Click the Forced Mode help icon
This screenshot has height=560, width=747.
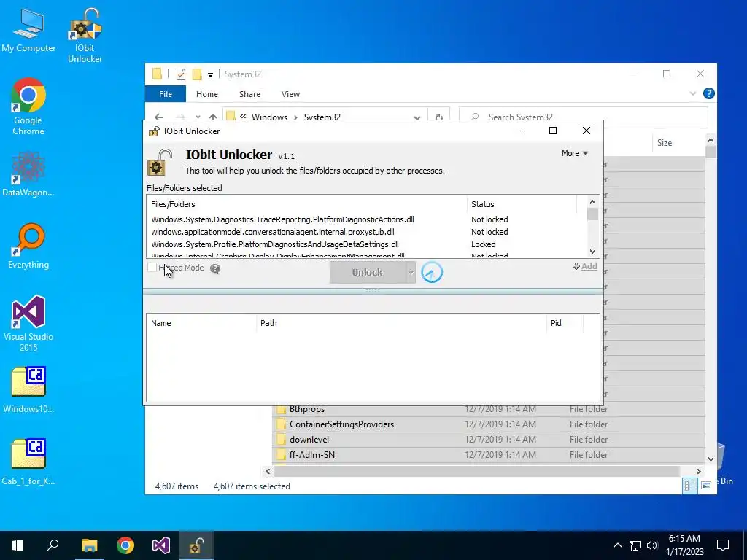215,269
